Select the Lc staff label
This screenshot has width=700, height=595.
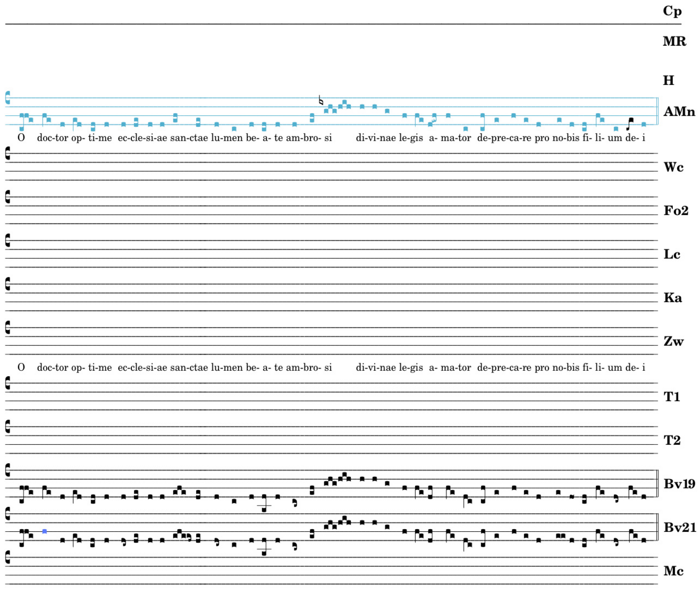click(x=672, y=254)
